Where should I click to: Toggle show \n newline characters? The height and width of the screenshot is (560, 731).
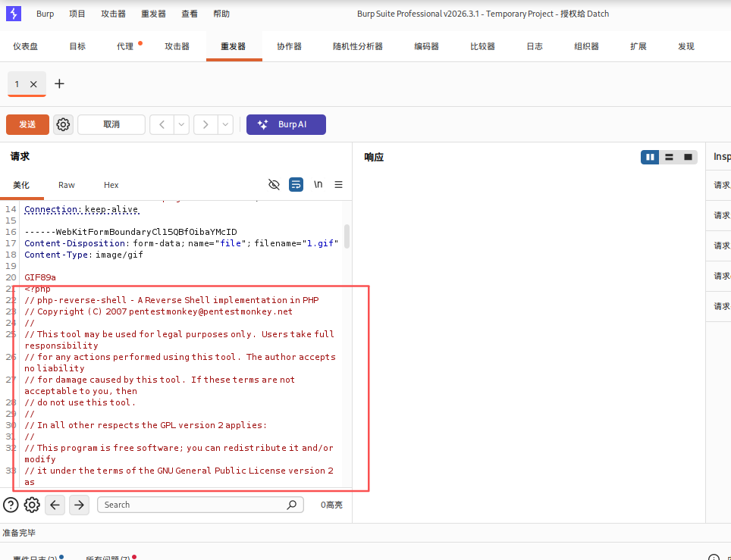[318, 184]
